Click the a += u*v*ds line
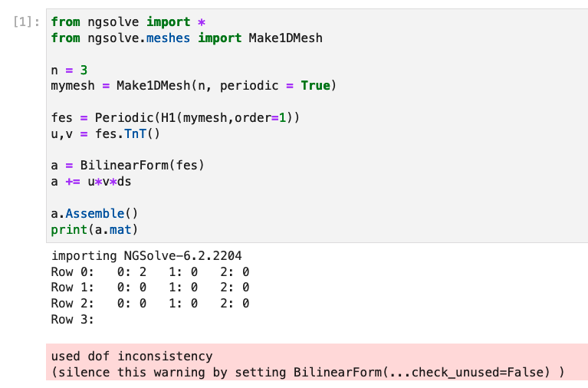This screenshot has height=388, width=588. pos(91,182)
